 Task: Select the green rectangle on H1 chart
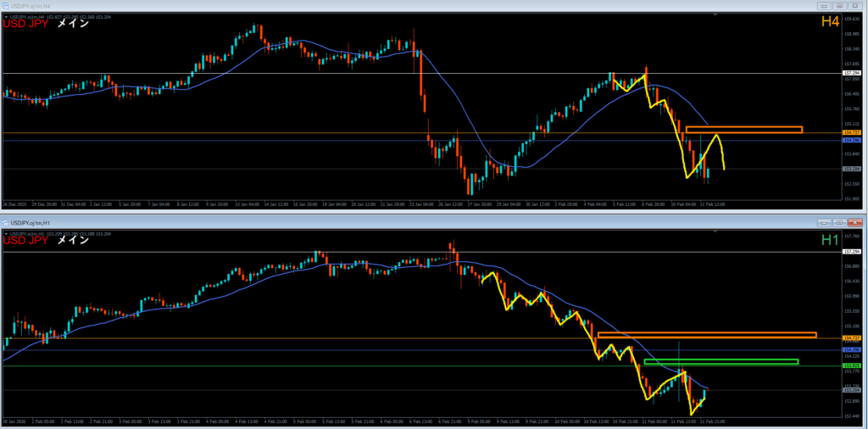pyautogui.click(x=721, y=362)
